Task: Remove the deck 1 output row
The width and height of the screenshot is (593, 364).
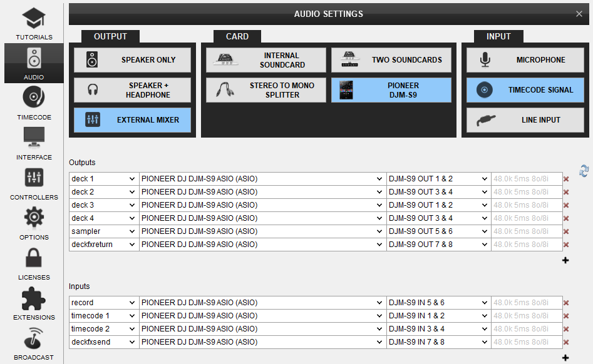Action: pos(566,179)
